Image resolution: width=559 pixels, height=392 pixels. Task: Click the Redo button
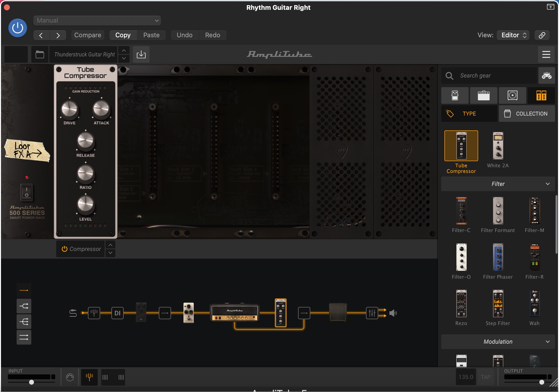coord(213,35)
